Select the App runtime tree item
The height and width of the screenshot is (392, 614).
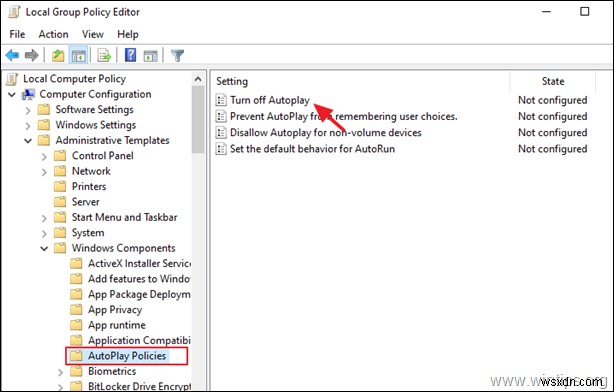[117, 325]
